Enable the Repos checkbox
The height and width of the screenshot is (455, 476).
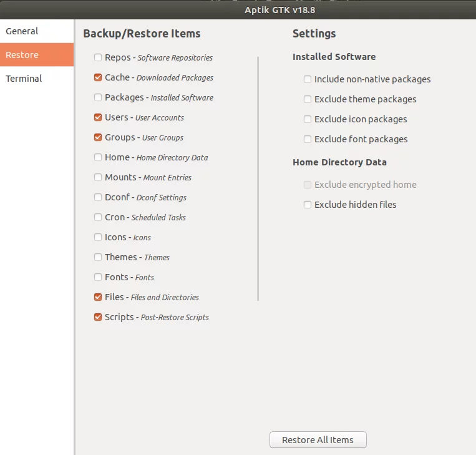[x=98, y=57]
